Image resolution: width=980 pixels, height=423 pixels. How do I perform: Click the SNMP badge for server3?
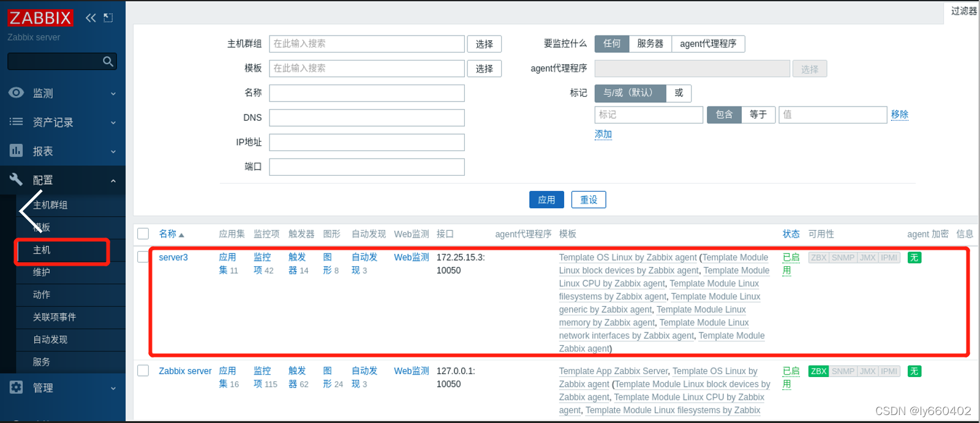(x=843, y=258)
